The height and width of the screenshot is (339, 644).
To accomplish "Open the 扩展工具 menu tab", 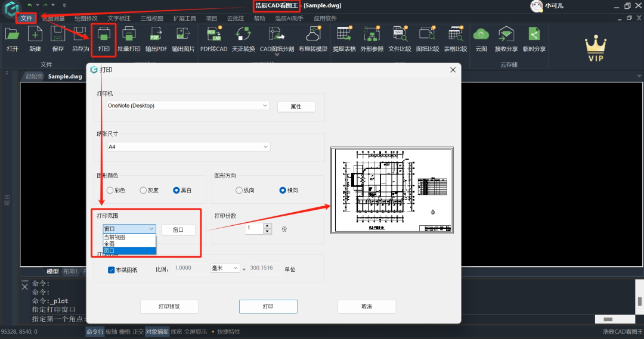I will pos(184,18).
